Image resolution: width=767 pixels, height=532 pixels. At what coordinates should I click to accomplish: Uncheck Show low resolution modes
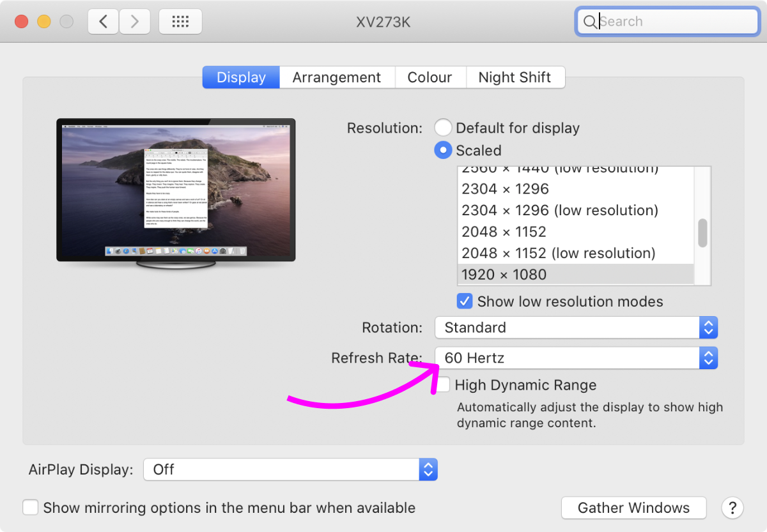[465, 301]
